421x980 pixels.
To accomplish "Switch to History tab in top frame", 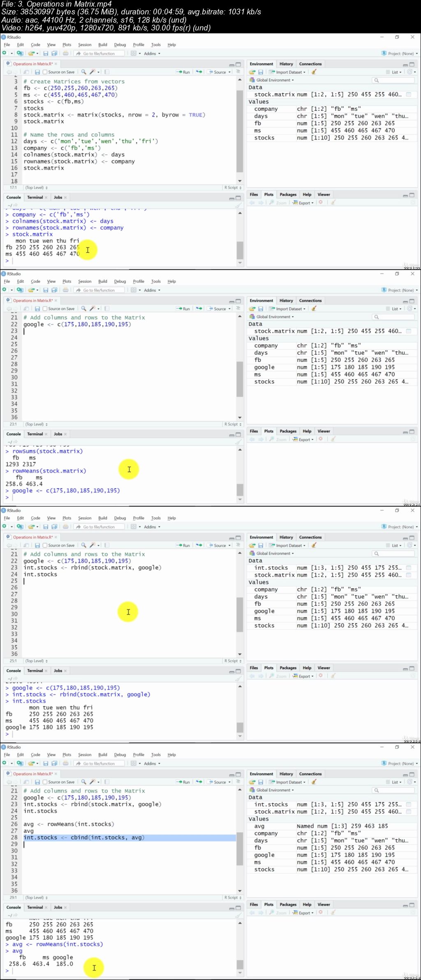I will click(x=286, y=64).
